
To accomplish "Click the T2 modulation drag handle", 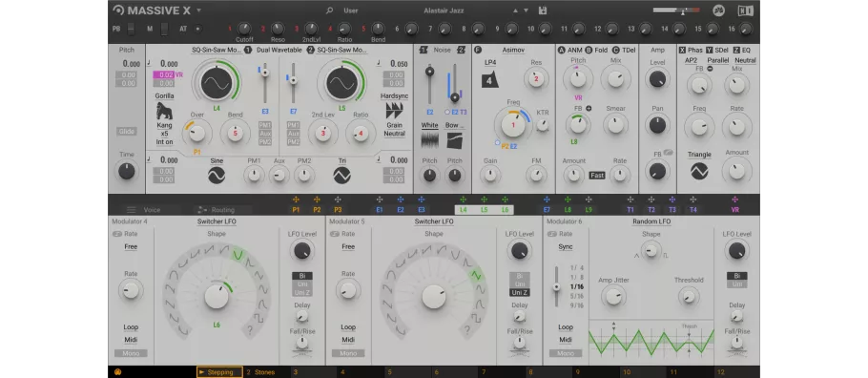I will (x=651, y=199).
